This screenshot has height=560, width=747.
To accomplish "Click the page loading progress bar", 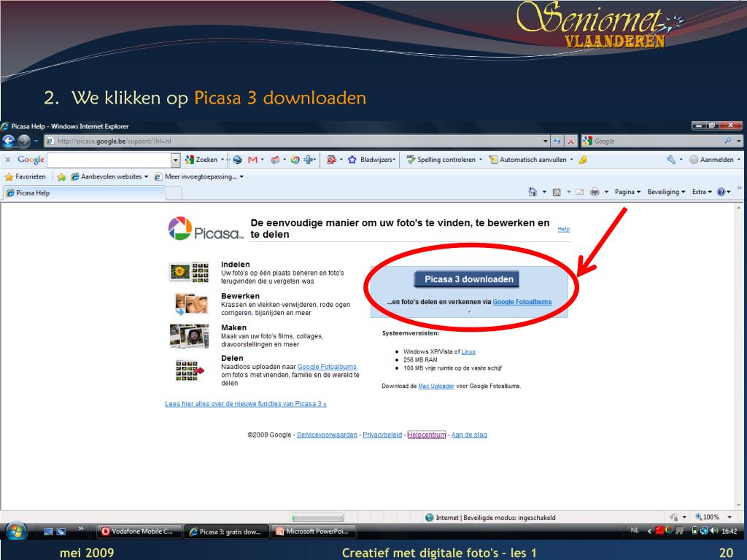I will [318, 518].
